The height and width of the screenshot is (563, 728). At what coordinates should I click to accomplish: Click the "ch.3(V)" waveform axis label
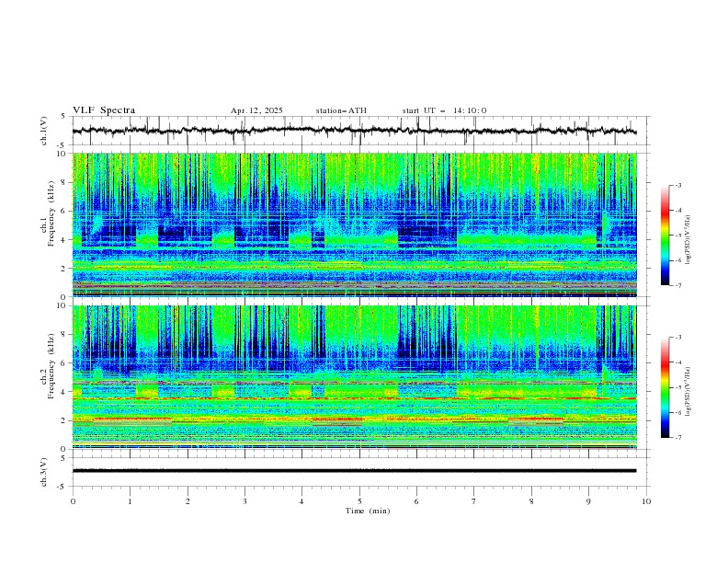44,472
